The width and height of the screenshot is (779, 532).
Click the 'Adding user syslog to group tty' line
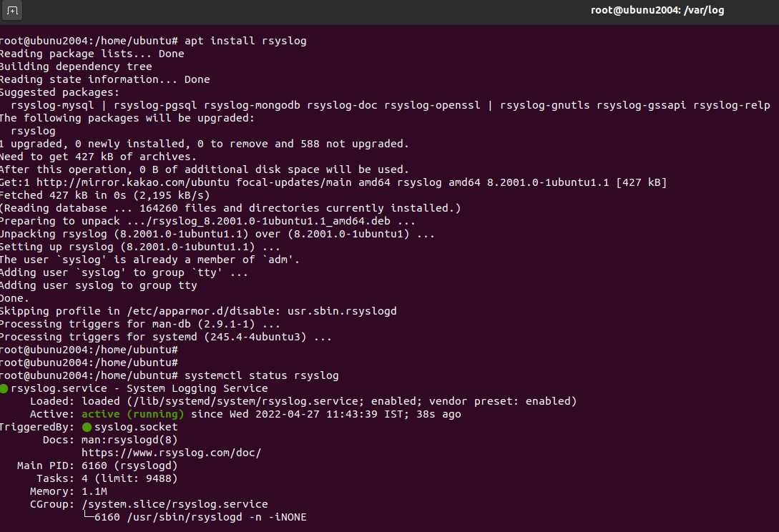tap(99, 286)
